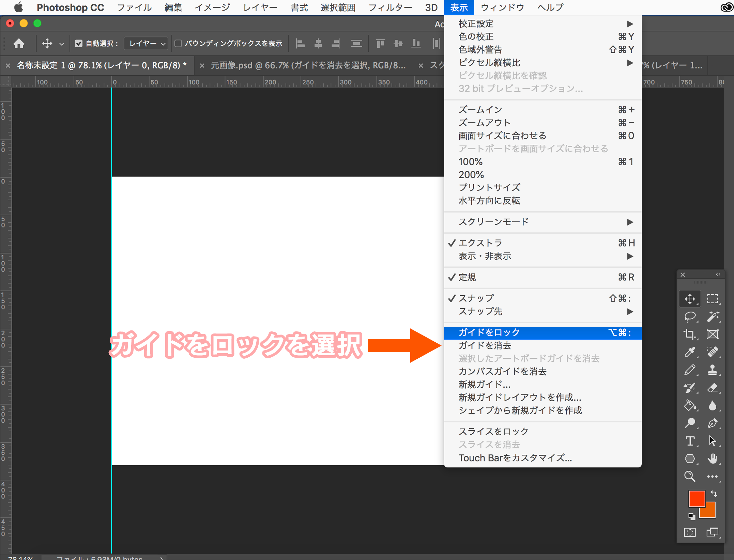Select the Crop tool
The height and width of the screenshot is (560, 734).
(x=690, y=334)
